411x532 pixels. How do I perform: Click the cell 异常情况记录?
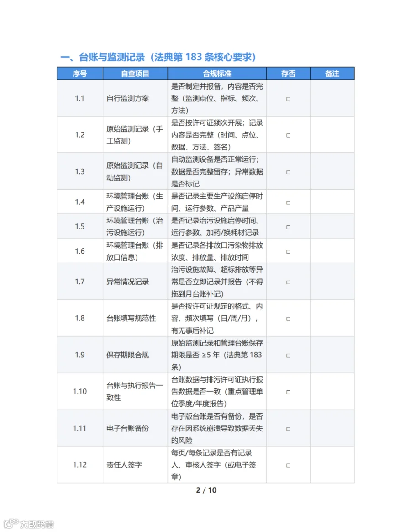click(135, 282)
